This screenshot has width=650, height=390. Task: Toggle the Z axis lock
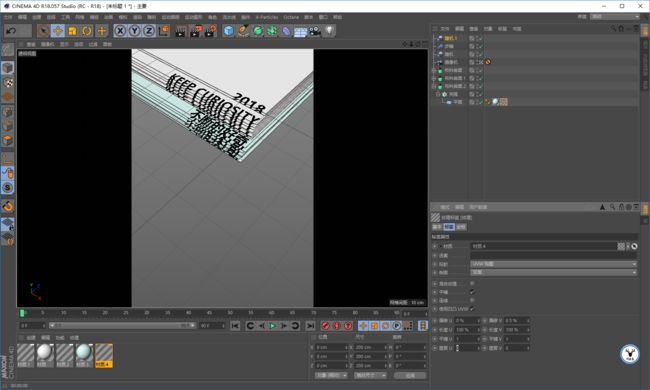tap(149, 31)
